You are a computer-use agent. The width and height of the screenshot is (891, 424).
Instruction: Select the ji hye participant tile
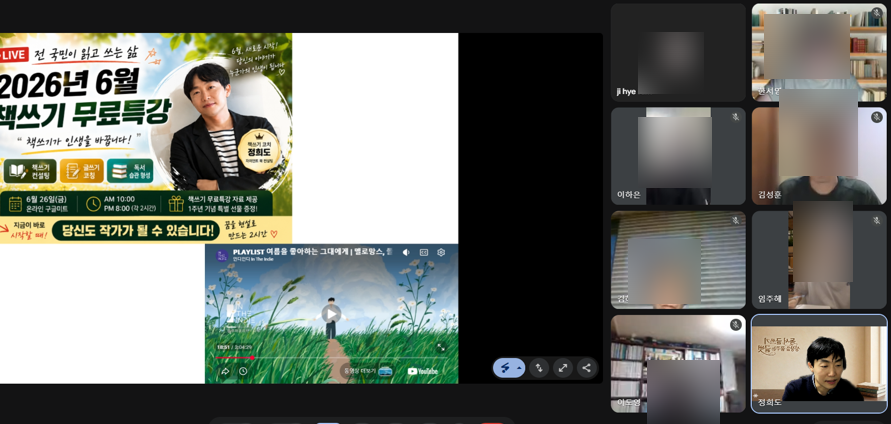pyautogui.click(x=678, y=53)
